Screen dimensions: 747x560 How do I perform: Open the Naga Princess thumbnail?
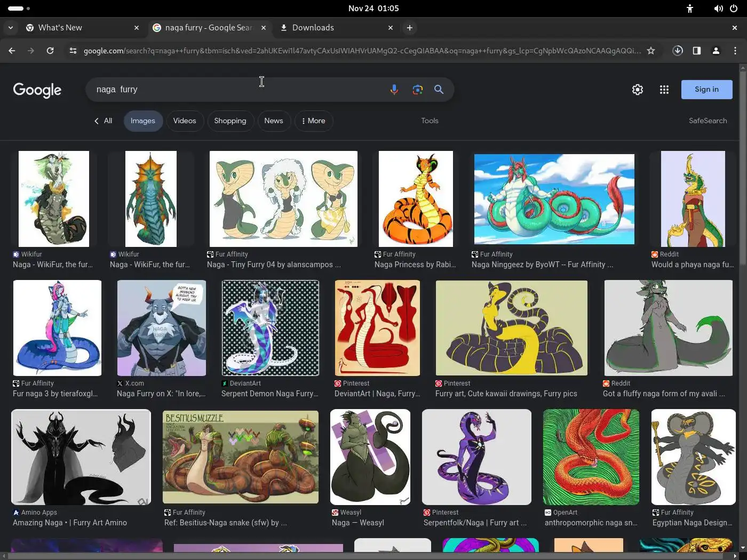(416, 199)
